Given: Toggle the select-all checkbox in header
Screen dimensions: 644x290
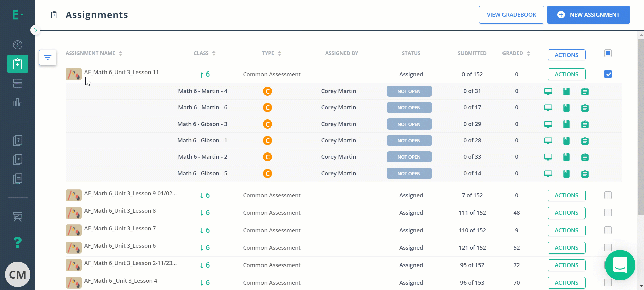Looking at the screenshot, I should (x=608, y=53).
